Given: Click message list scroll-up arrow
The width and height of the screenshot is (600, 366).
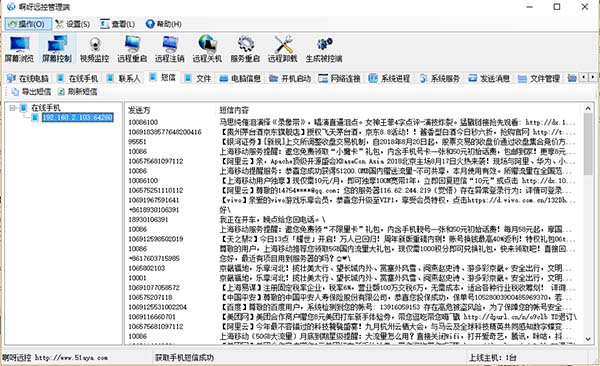Looking at the screenshot, I should coord(588,109).
